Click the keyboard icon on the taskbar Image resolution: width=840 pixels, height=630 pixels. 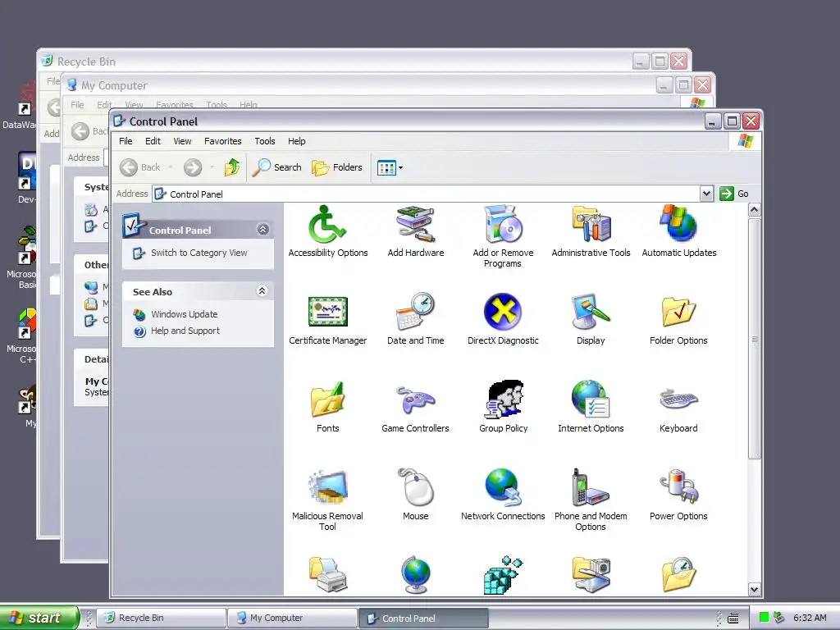733,618
